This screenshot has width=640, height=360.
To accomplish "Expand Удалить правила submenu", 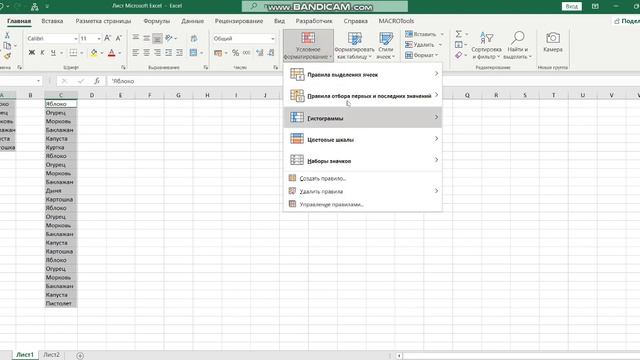I will click(x=362, y=191).
